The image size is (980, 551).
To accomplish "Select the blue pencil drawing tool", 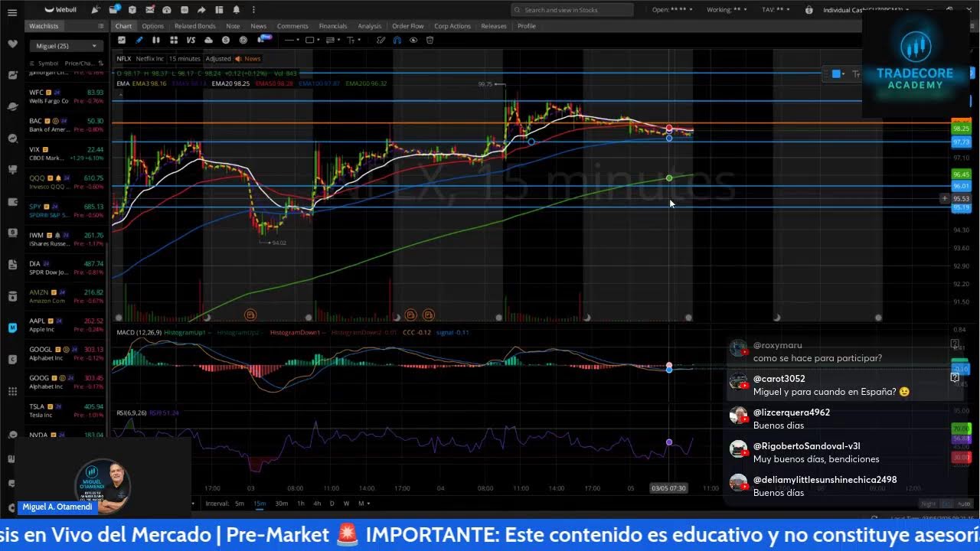I will [x=139, y=40].
